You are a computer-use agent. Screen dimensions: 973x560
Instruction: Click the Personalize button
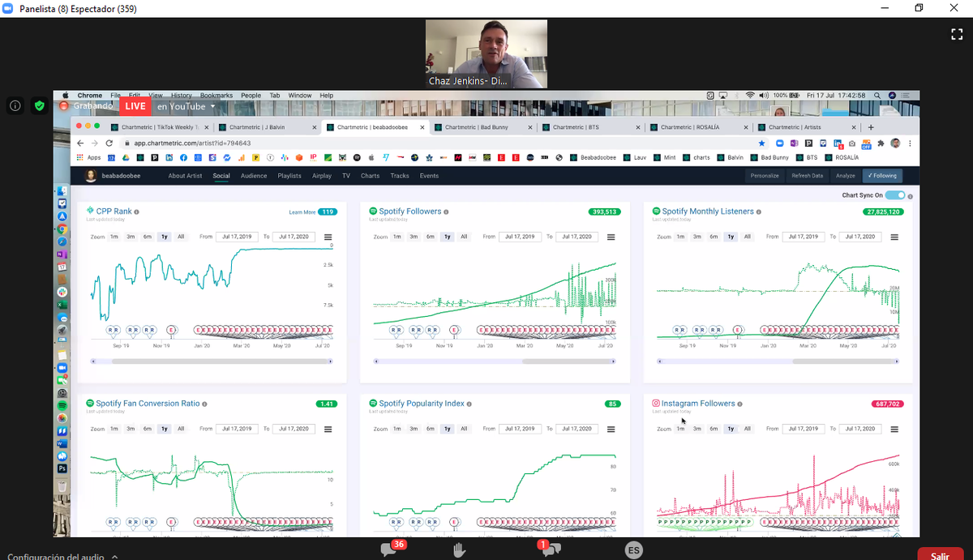coord(765,176)
